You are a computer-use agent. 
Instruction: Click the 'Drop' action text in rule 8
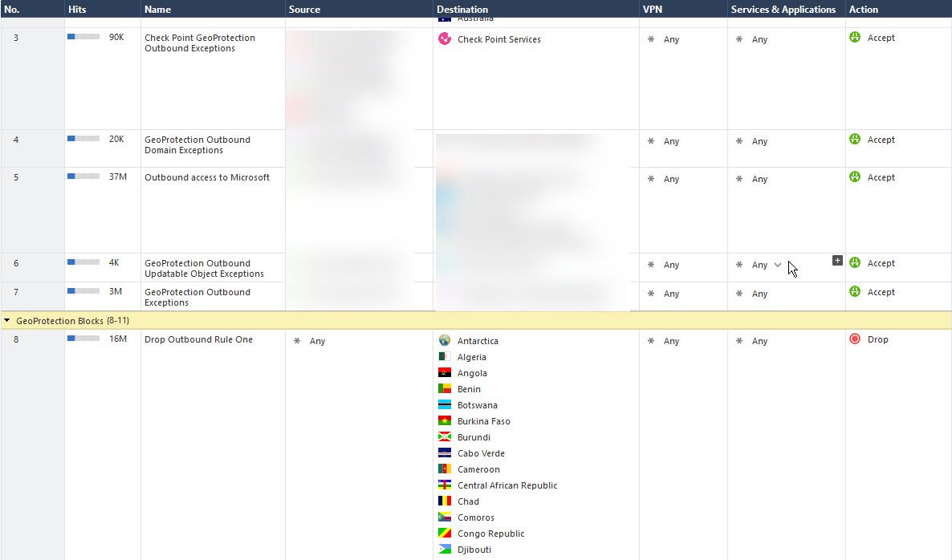(878, 339)
